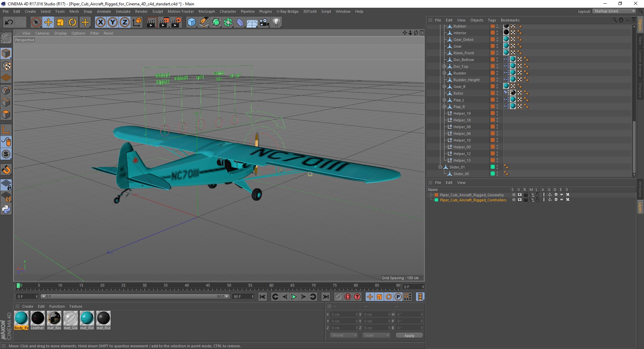Open the World coordinate dropdown
This screenshot has width=644, height=349.
click(x=344, y=335)
